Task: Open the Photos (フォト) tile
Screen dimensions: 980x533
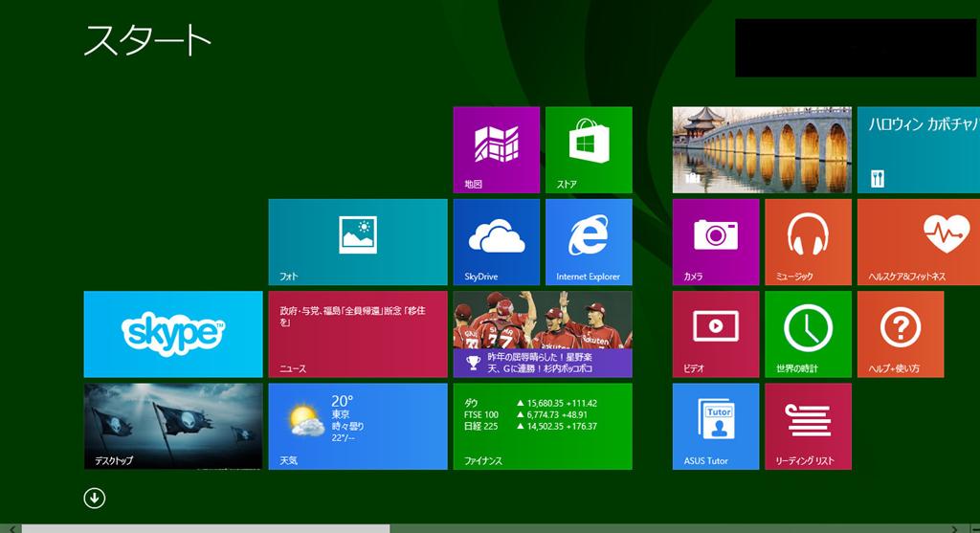Action: (x=358, y=242)
